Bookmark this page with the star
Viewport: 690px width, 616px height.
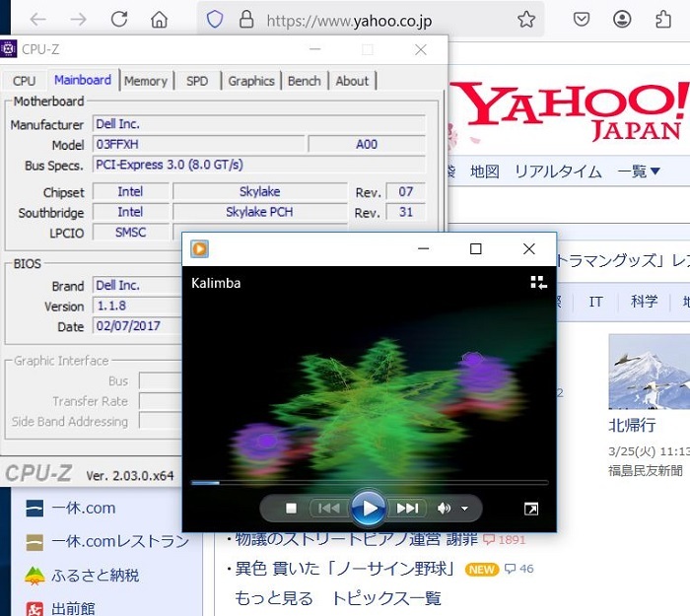click(525, 20)
